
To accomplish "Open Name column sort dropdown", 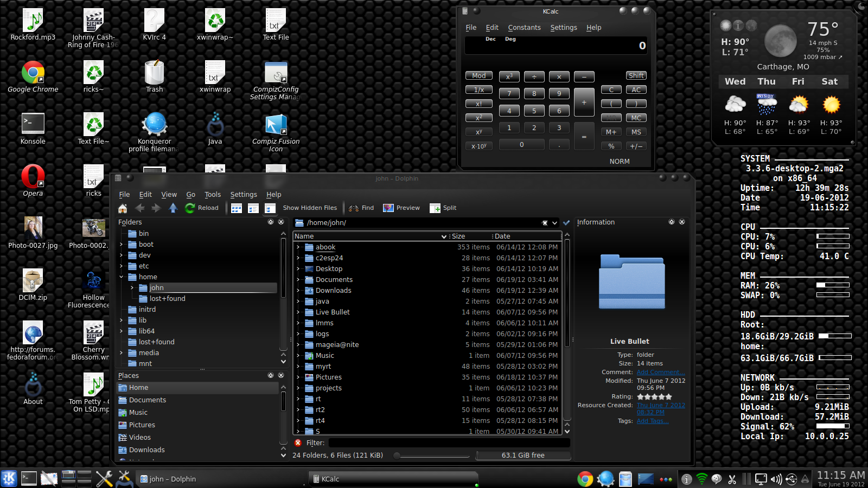I will 444,236.
